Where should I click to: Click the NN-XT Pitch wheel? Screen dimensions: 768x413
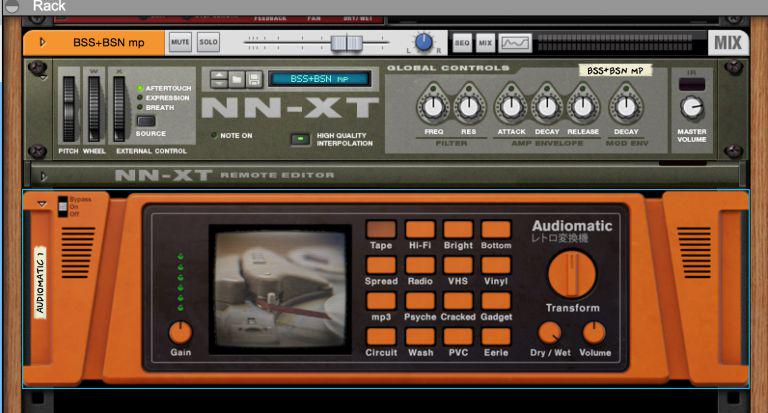69,109
